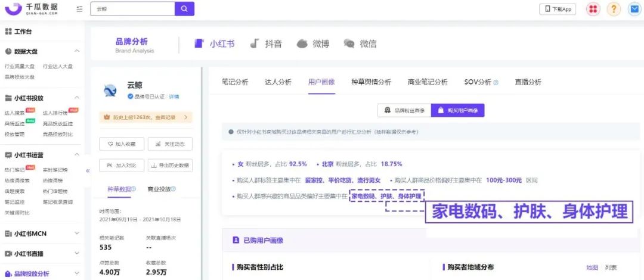This screenshot has height=280, width=644.
Task: Open the red four-dot apps icon
Action: [592, 9]
